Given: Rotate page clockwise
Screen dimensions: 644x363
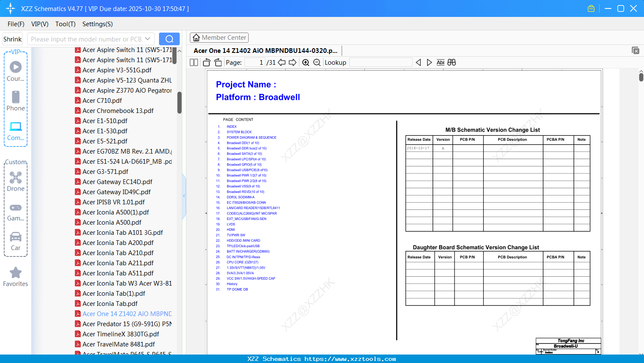Looking at the screenshot, I should point(218,63).
